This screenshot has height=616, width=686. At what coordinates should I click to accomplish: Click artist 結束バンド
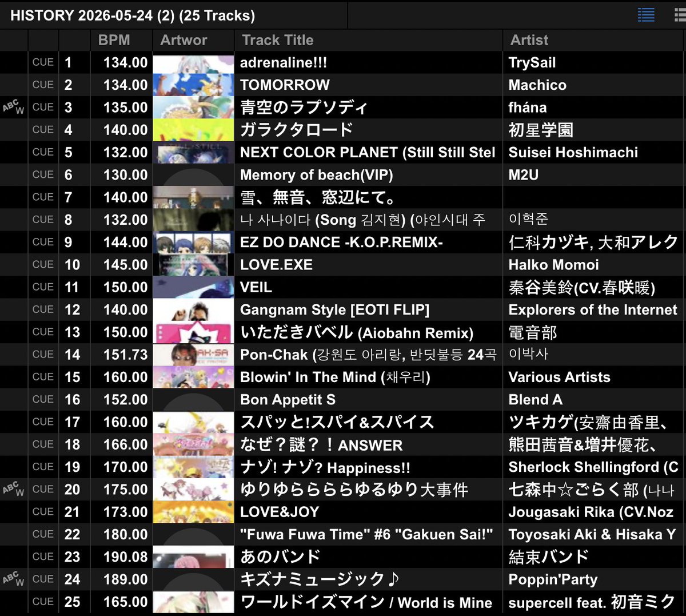pyautogui.click(x=549, y=557)
